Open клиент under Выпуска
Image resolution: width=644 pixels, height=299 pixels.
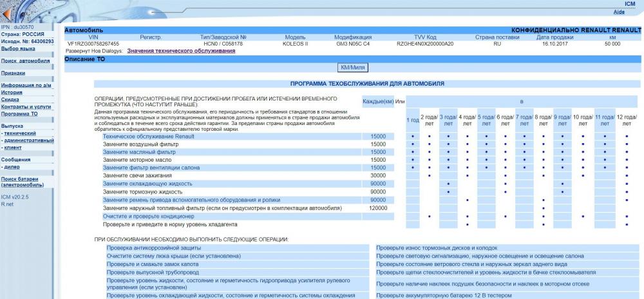13,148
